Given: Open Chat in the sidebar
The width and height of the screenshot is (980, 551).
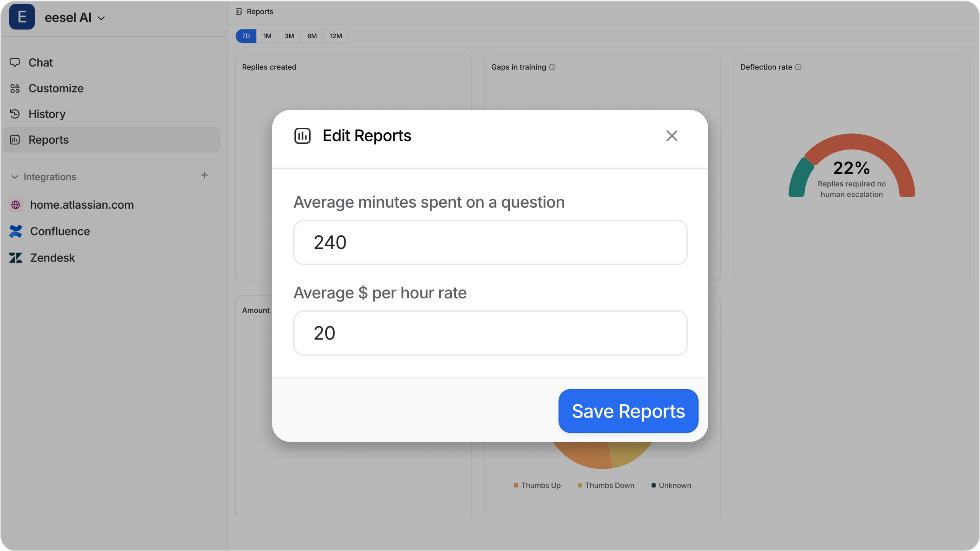Looking at the screenshot, I should [x=112, y=62].
